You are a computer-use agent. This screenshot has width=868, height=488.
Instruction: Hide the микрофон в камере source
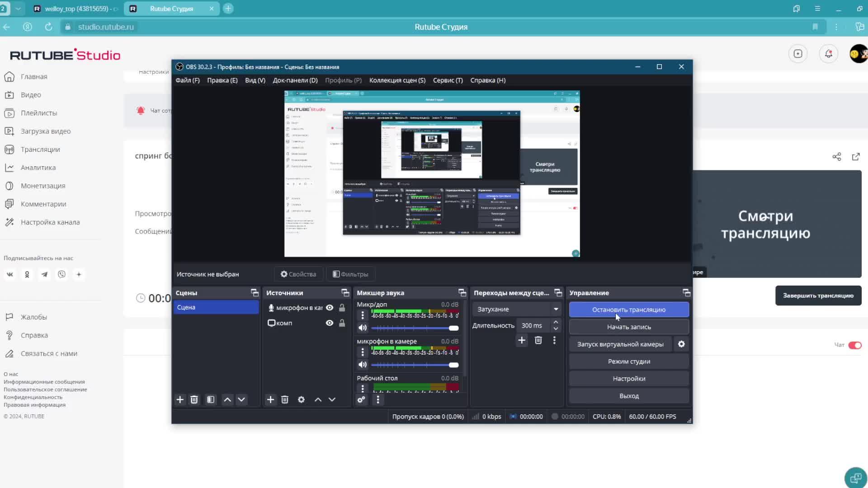point(330,308)
